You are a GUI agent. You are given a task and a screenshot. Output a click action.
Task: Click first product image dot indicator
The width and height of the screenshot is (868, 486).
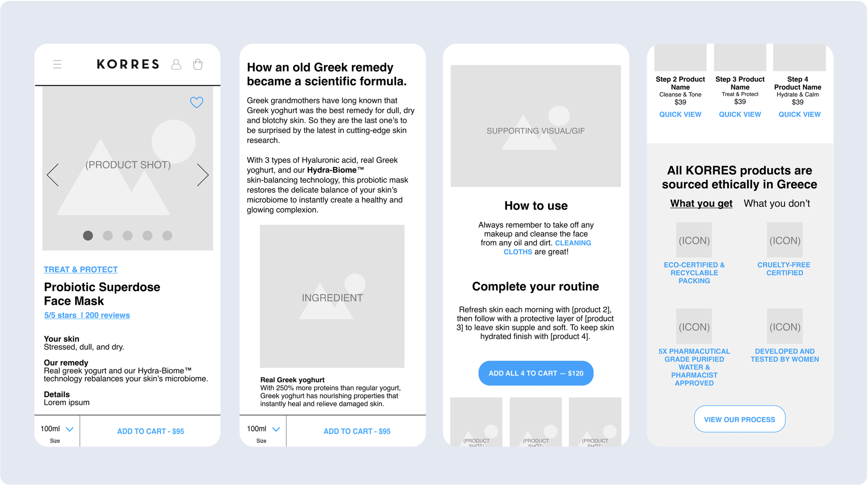[88, 235]
